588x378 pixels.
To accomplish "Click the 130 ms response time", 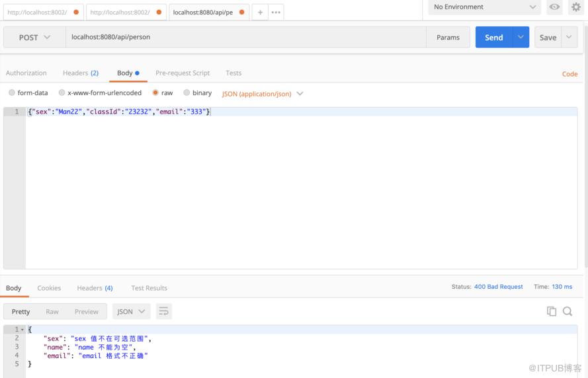I will pyautogui.click(x=562, y=287).
